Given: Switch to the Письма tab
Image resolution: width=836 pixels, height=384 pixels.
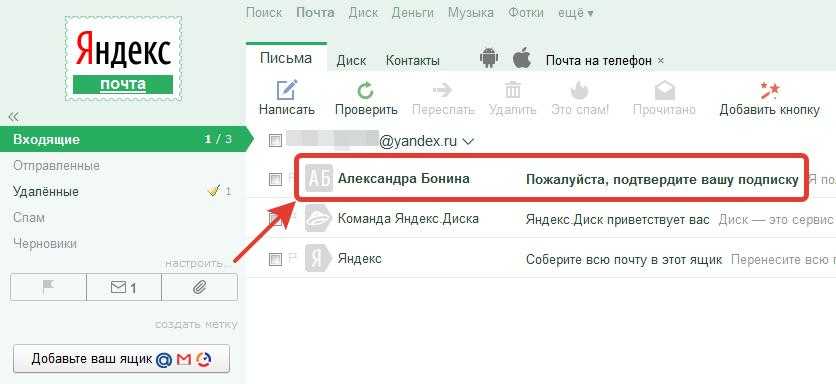Looking at the screenshot, I should [x=286, y=58].
